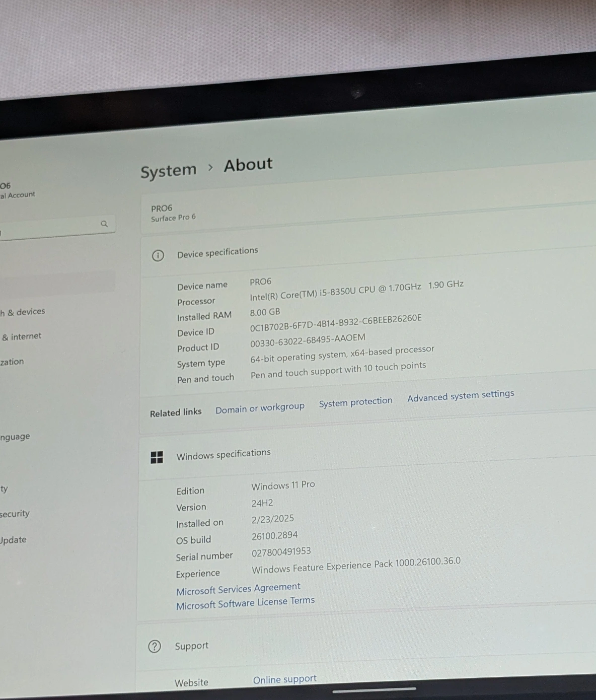
Task: Open Advanced system settings link
Action: [x=461, y=395]
